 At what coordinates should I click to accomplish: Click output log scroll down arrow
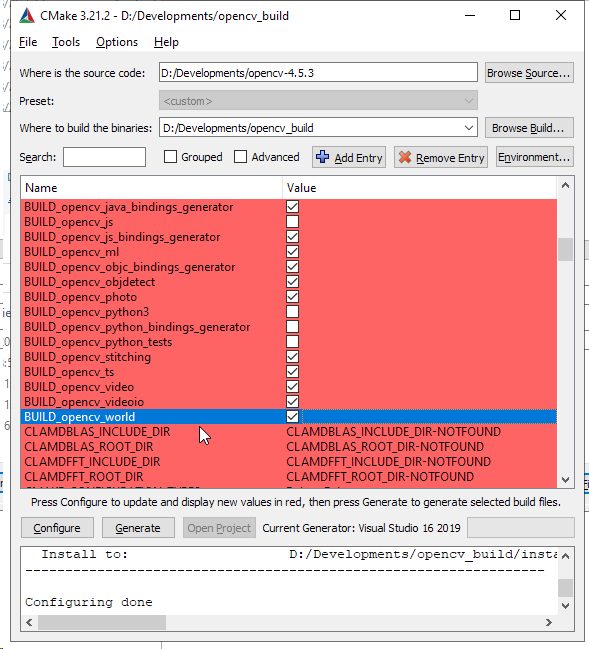click(x=565, y=606)
